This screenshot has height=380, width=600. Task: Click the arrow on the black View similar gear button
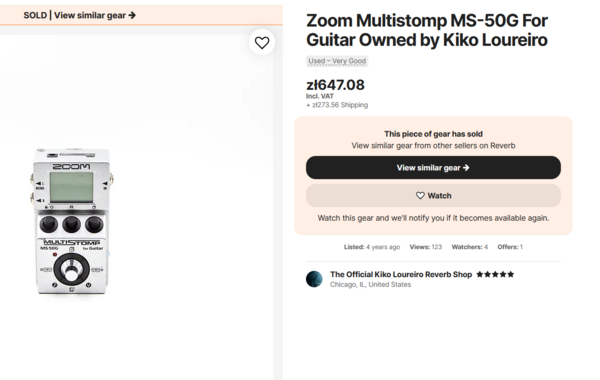click(466, 168)
